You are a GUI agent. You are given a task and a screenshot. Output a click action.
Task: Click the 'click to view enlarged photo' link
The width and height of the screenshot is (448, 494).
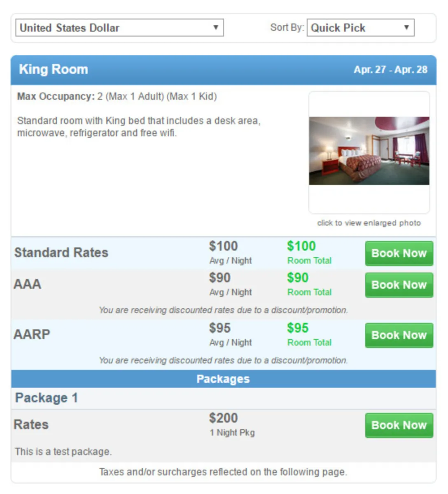tap(369, 223)
